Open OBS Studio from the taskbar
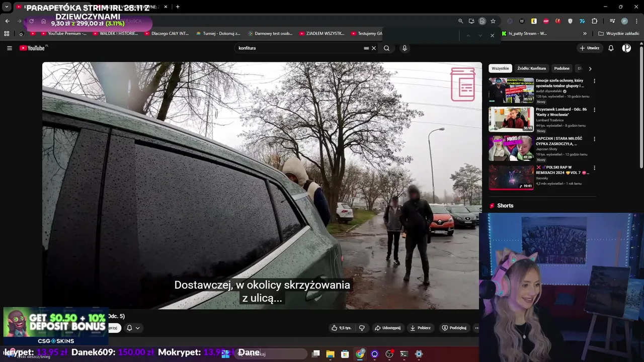644x362 pixels. (389, 354)
